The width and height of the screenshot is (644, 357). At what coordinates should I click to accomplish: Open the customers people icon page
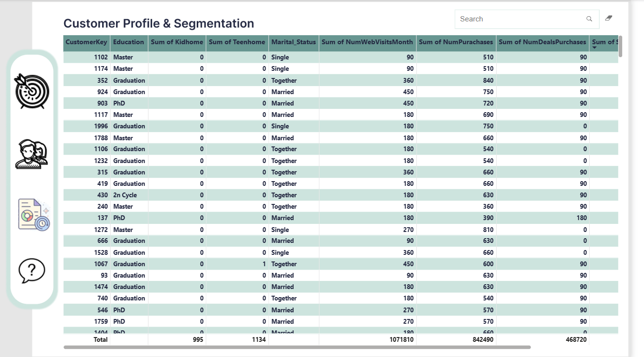[32, 154]
